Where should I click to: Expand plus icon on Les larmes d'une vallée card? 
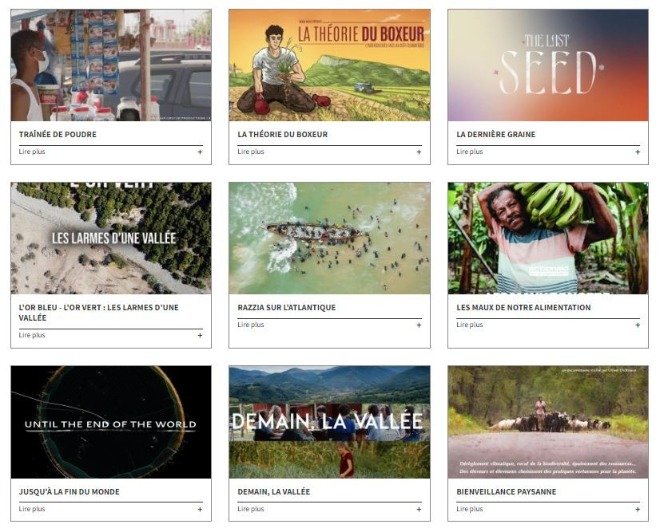coord(200,335)
